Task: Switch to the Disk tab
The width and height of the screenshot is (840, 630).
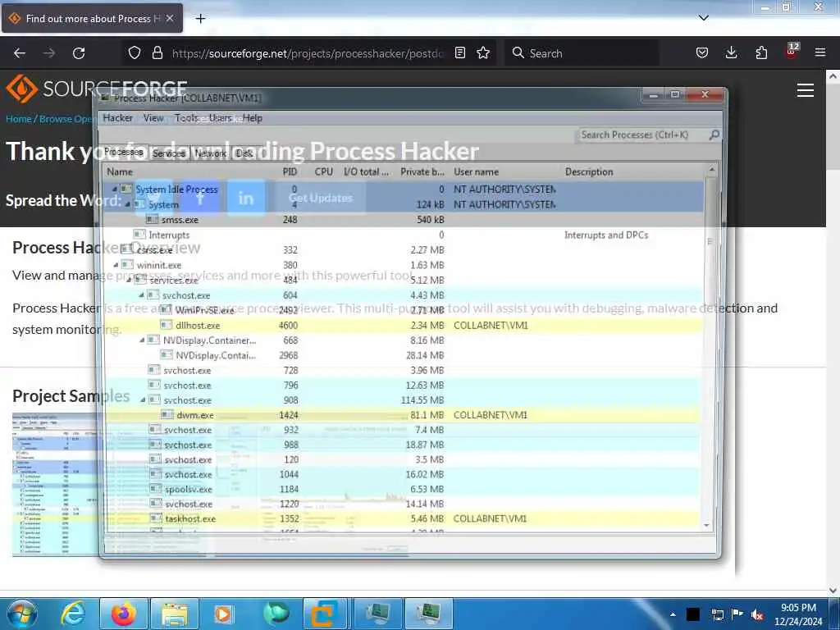Action: 244,153
